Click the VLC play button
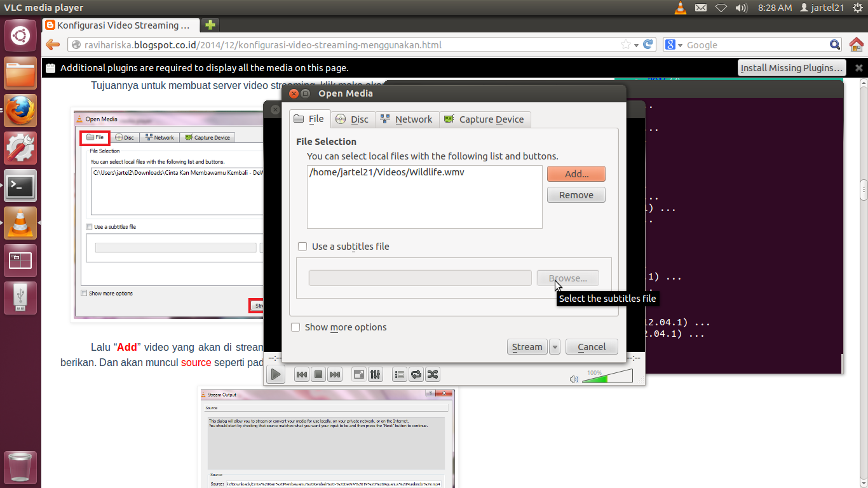Viewport: 868px width, 488px height. [x=275, y=374]
